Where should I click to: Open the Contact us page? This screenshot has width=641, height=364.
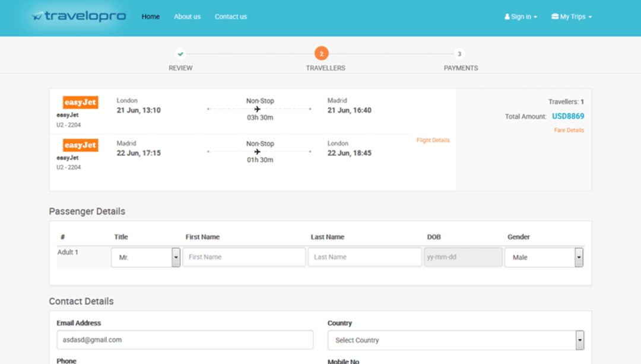tap(230, 17)
